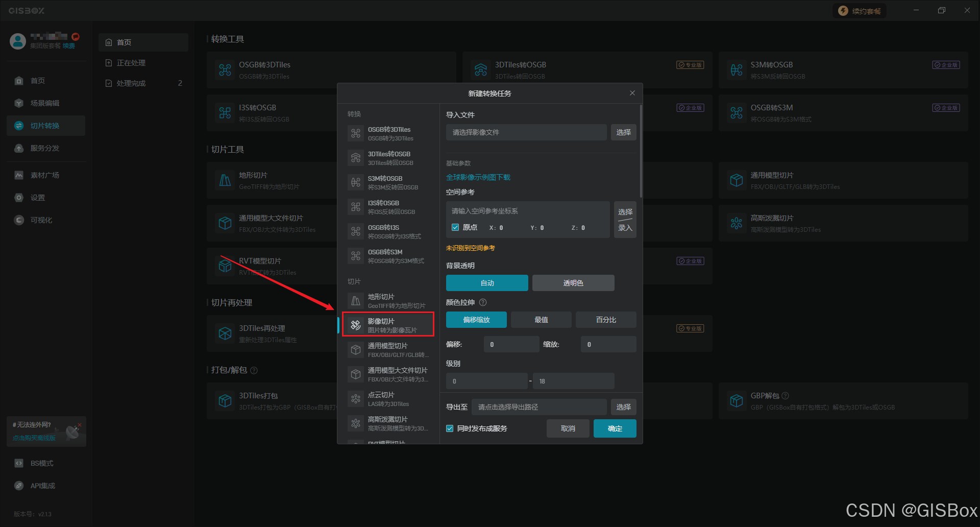Click 取消 cancel button
The width and height of the screenshot is (980, 527).
click(x=568, y=428)
